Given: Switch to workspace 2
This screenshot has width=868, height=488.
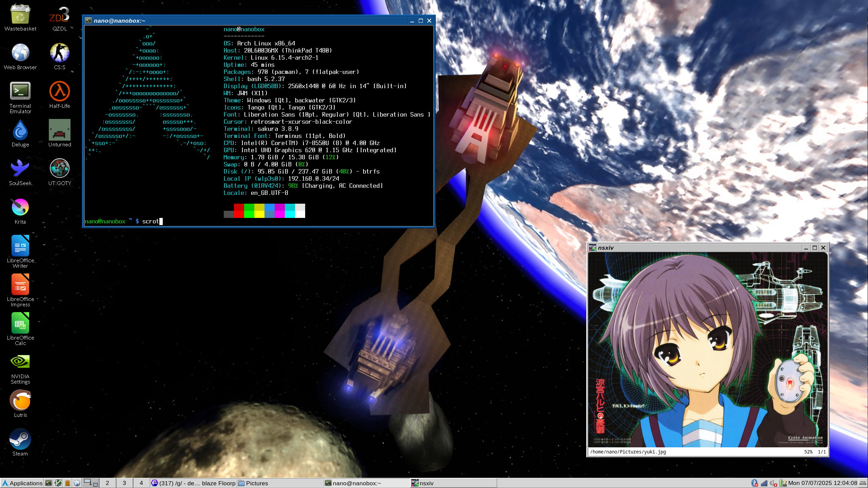Looking at the screenshot, I should 107,483.
